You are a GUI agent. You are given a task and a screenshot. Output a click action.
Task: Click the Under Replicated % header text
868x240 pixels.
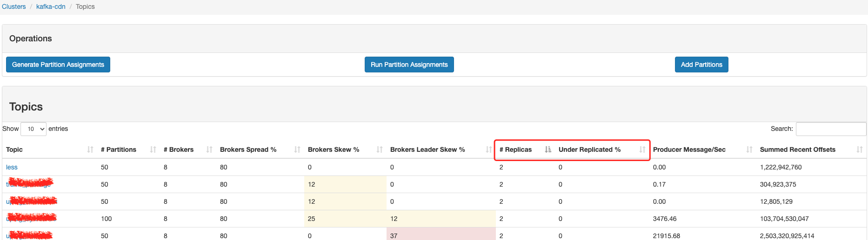[589, 149]
